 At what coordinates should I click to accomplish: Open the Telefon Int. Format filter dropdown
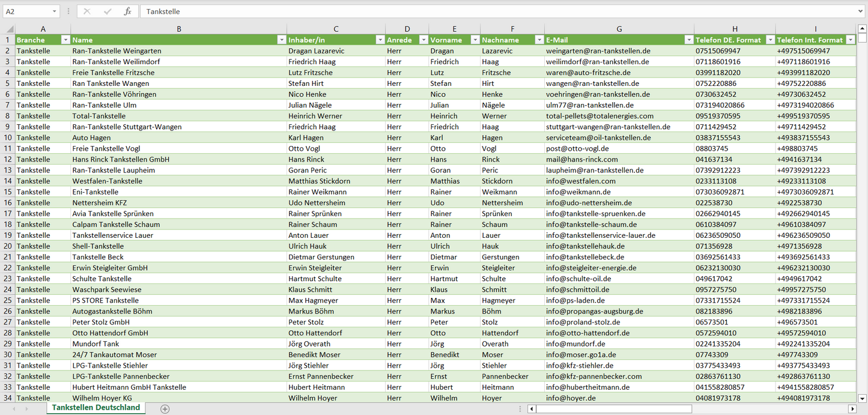850,40
